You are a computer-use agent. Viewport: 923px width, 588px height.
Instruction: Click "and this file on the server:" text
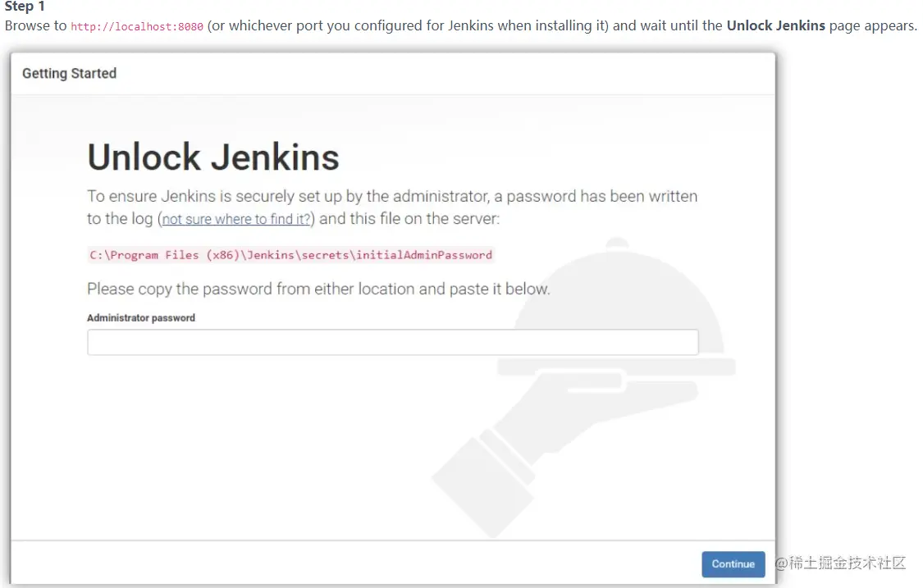[x=409, y=219]
